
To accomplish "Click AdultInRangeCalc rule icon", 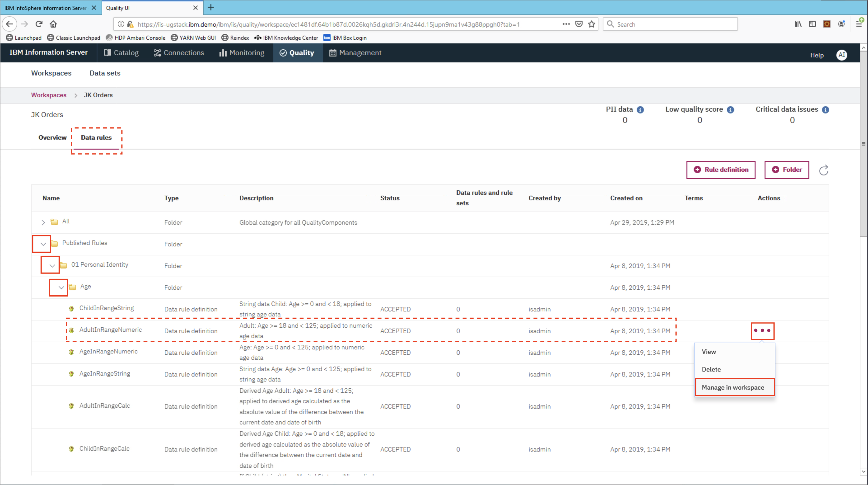I will tap(71, 406).
